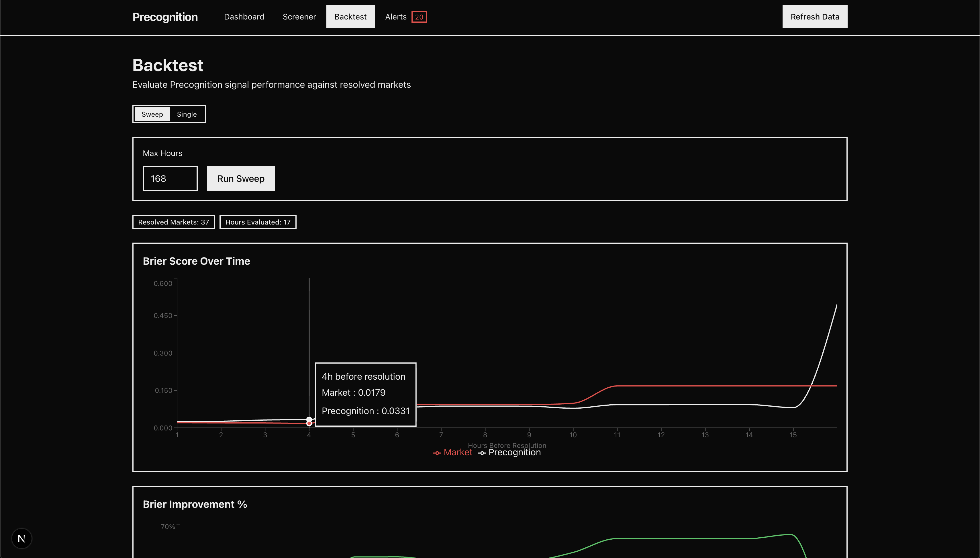Click the Precognition logo link
Viewport: 980px width, 558px height.
point(165,17)
